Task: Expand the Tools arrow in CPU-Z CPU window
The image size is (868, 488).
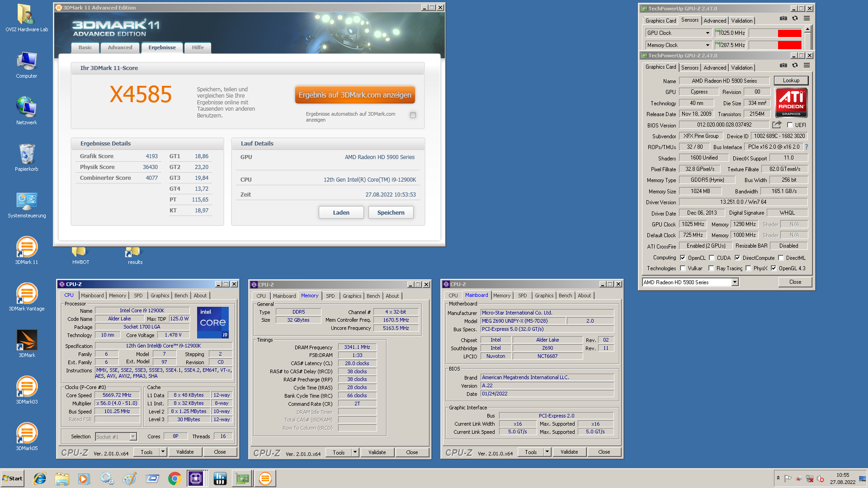Action: (163, 452)
